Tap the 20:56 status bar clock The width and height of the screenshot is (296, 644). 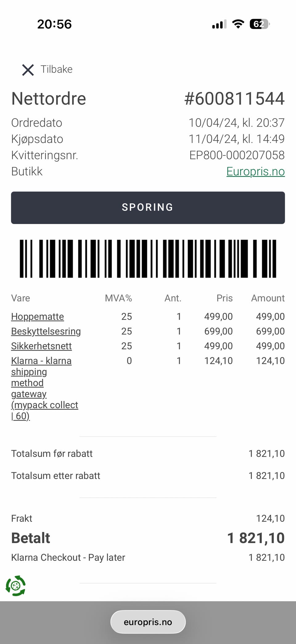pyautogui.click(x=55, y=24)
